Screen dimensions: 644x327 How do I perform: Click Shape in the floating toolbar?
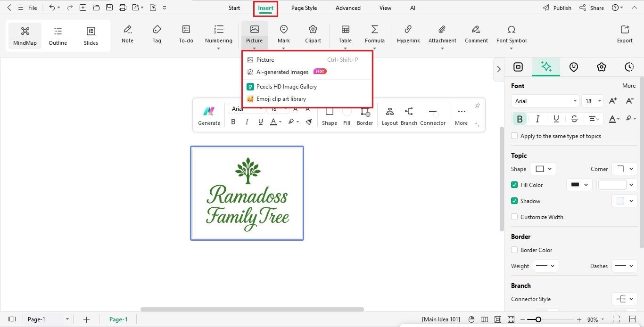330,116
